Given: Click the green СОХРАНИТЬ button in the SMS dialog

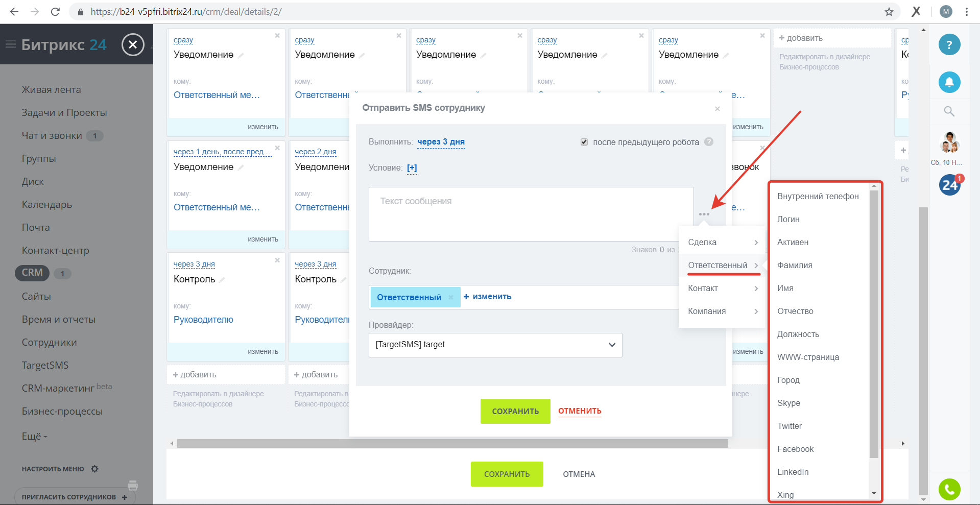Looking at the screenshot, I should pos(515,411).
